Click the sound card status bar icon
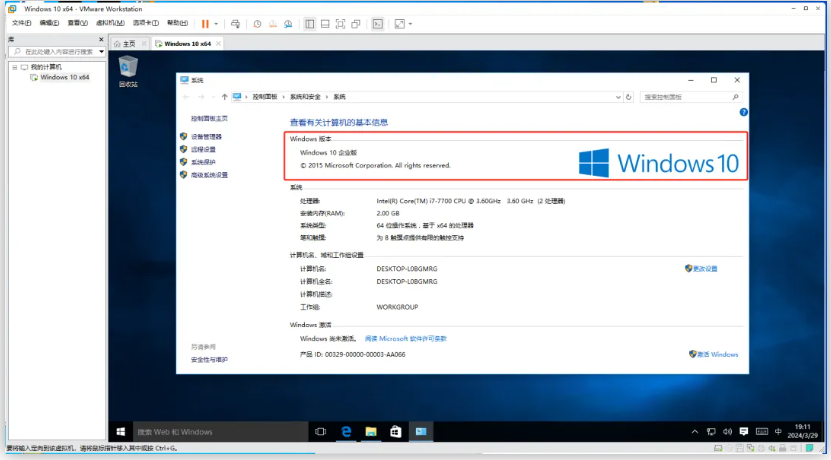The height and width of the screenshot is (460, 831). point(773,448)
